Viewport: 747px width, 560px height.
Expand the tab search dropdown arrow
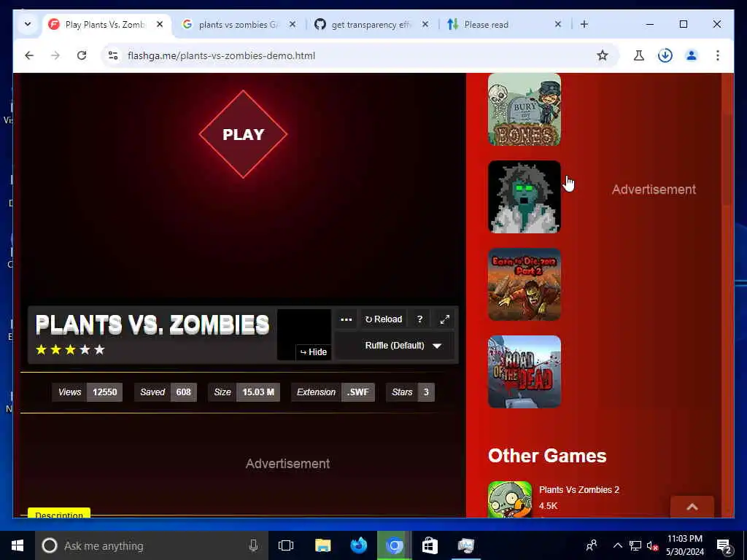[28, 24]
